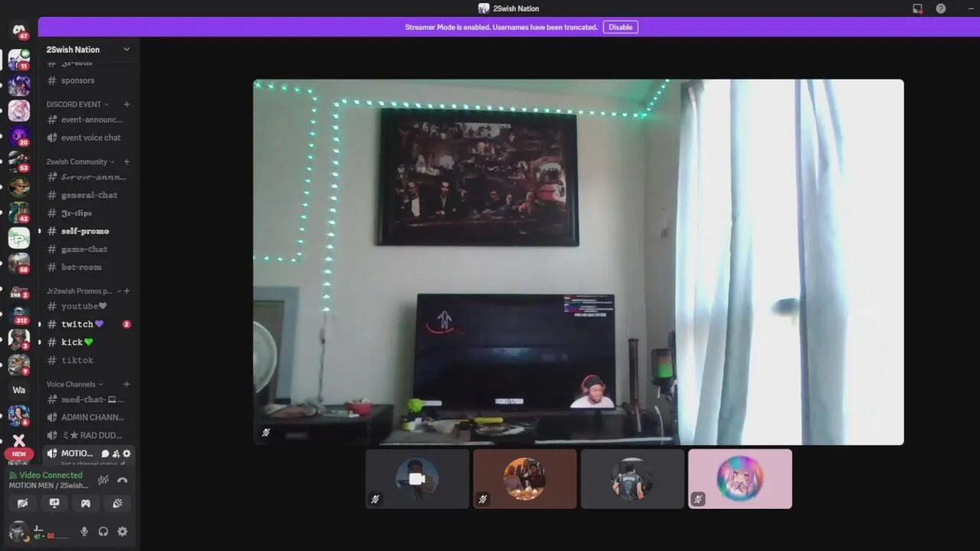This screenshot has width=980, height=551.
Task: Open the purple emoji server with 20 badge
Action: (19, 136)
